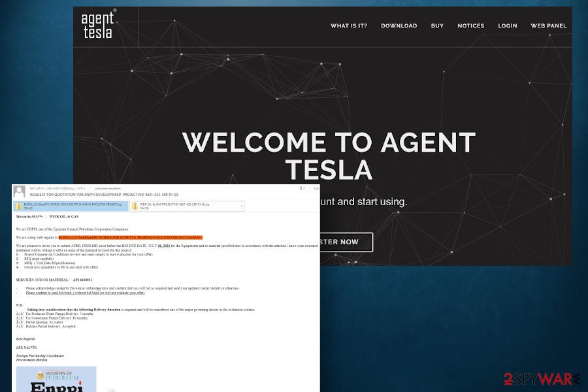
Task: Click the "Best Regards" text
Action: click(x=25, y=339)
